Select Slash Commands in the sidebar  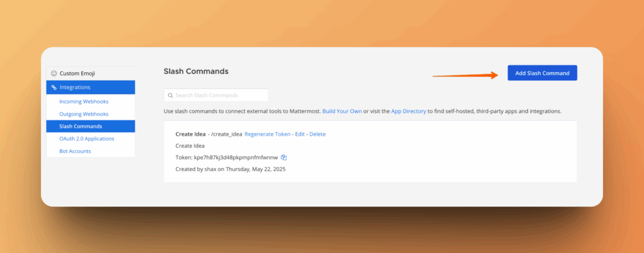coord(82,126)
